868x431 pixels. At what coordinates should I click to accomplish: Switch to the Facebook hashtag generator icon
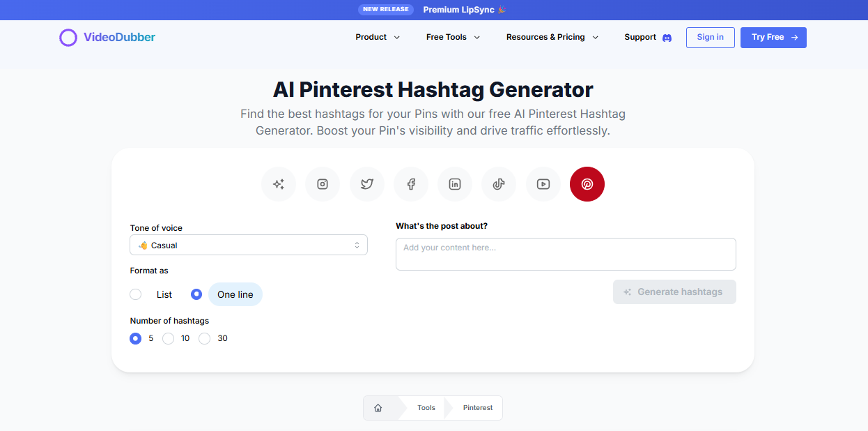pyautogui.click(x=411, y=184)
